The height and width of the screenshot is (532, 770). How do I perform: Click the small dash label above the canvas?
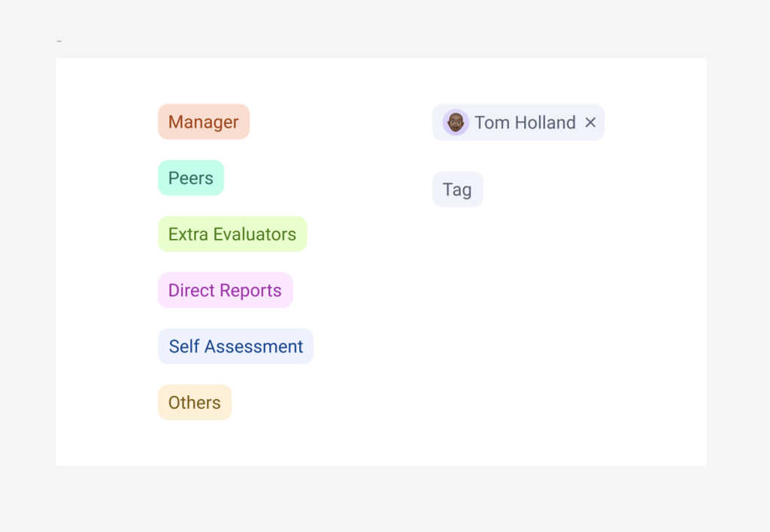[x=59, y=41]
